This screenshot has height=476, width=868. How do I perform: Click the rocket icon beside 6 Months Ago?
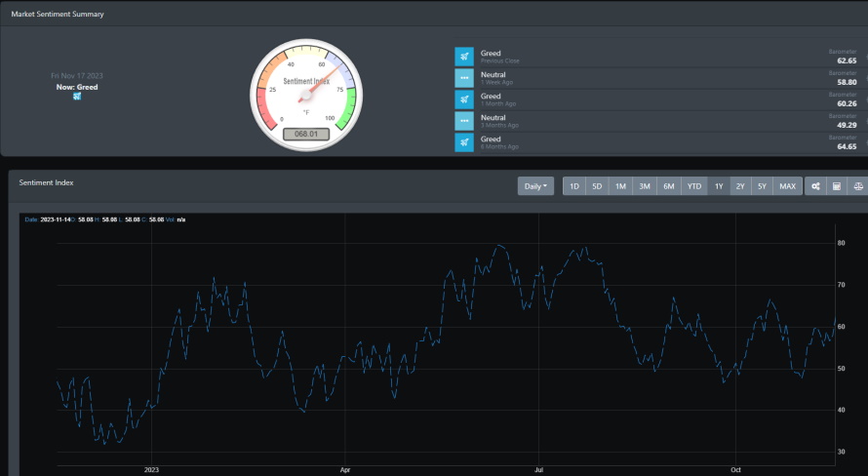(x=464, y=142)
